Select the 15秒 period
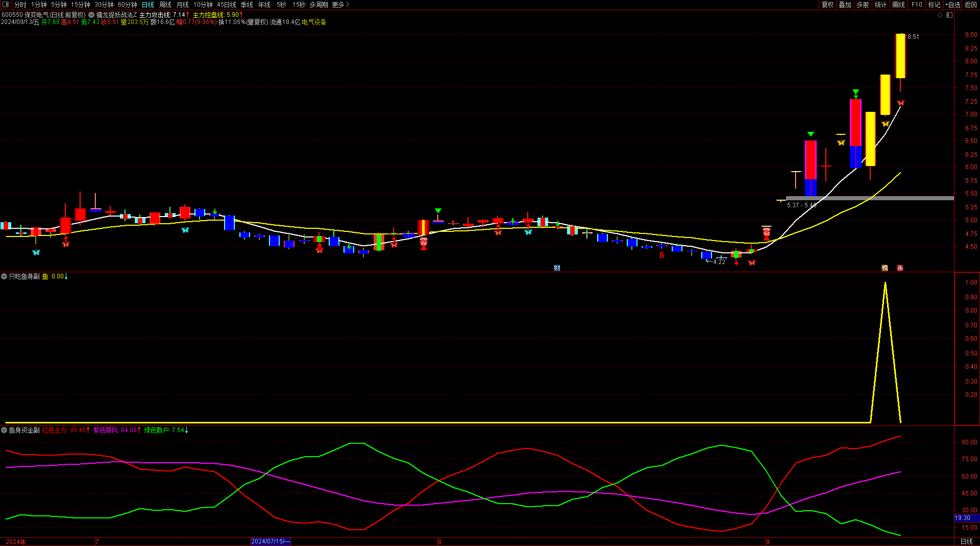The width and height of the screenshot is (980, 546). (x=299, y=5)
